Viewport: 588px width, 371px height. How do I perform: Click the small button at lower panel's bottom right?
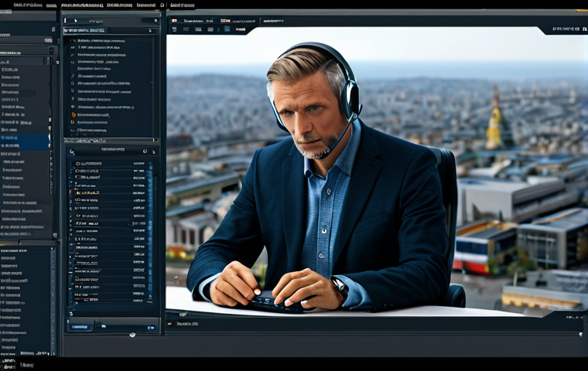151,328
